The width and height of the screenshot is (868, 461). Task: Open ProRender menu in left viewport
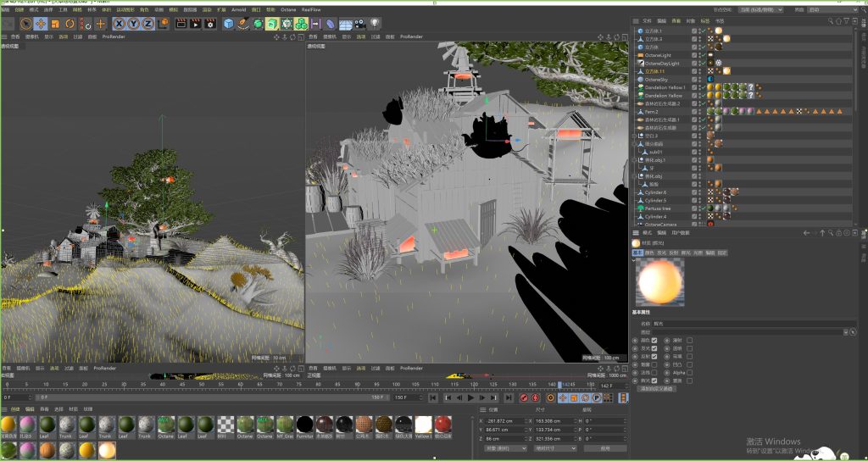coord(114,36)
